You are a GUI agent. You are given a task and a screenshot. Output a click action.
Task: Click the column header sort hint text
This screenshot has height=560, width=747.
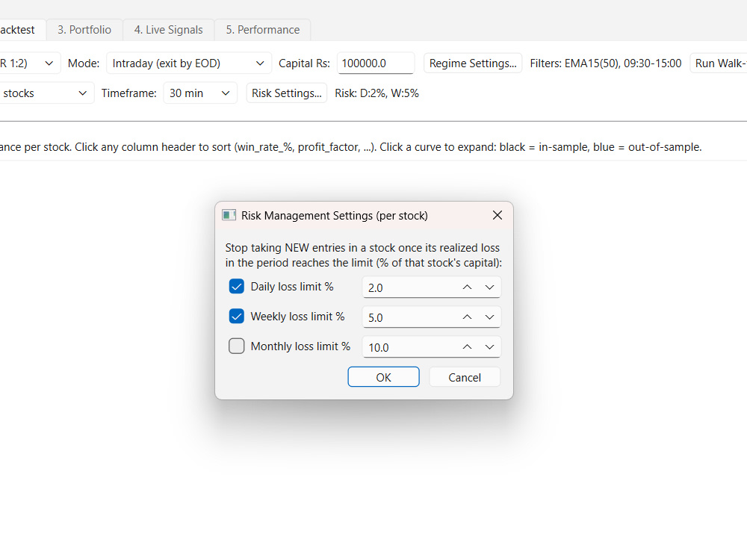tap(350, 147)
